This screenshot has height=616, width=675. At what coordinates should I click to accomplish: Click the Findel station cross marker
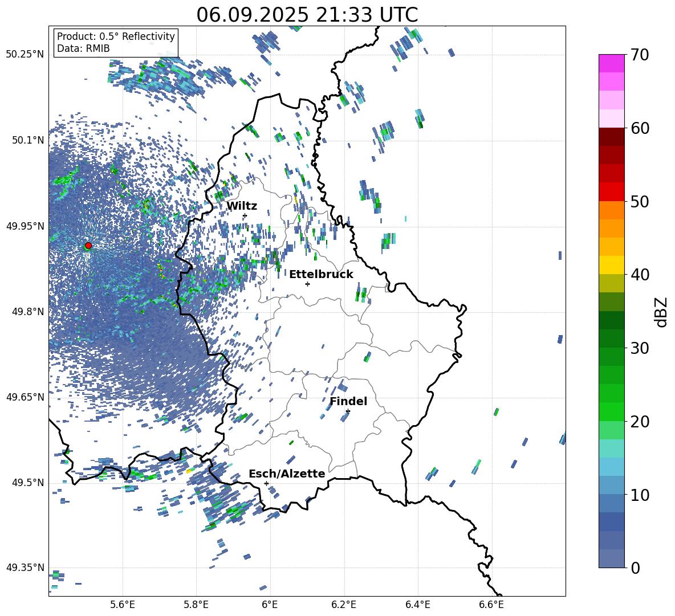click(x=348, y=411)
